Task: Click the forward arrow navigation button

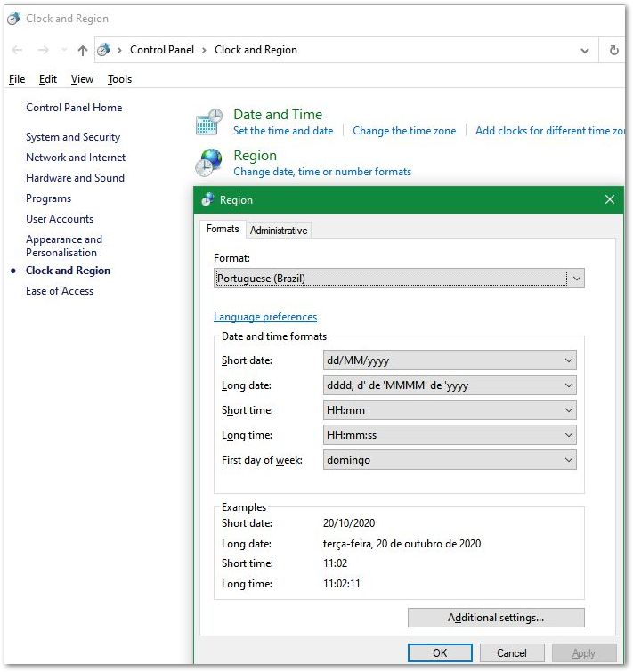Action: click(43, 50)
